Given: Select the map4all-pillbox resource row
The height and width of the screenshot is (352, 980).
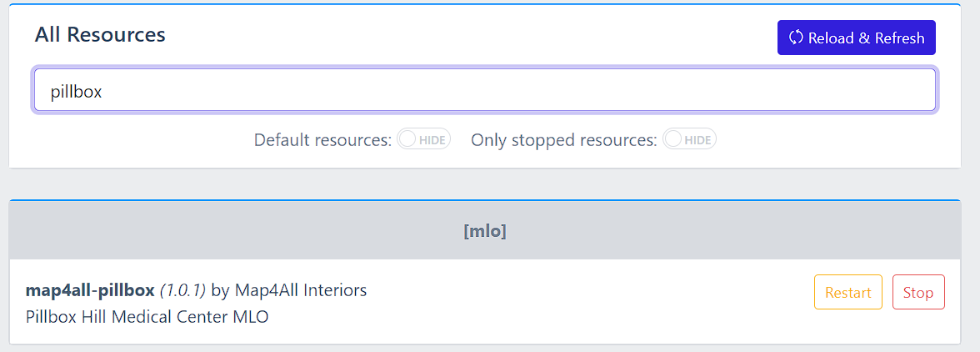Looking at the screenshot, I should coord(485,302).
